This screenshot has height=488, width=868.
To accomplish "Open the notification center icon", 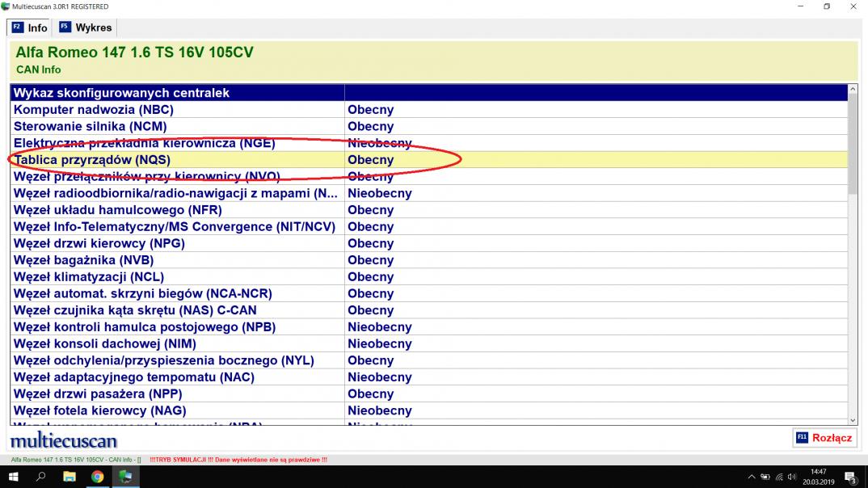I will click(x=851, y=477).
